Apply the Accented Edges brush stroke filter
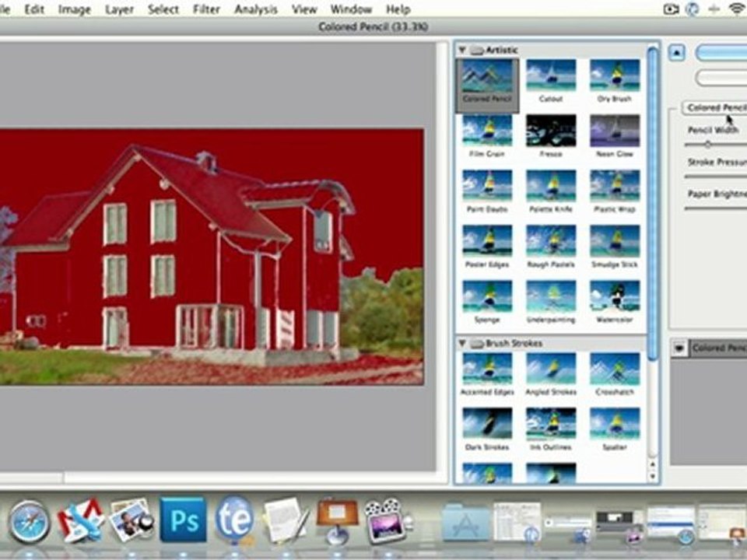Image resolution: width=747 pixels, height=560 pixels. (x=487, y=369)
